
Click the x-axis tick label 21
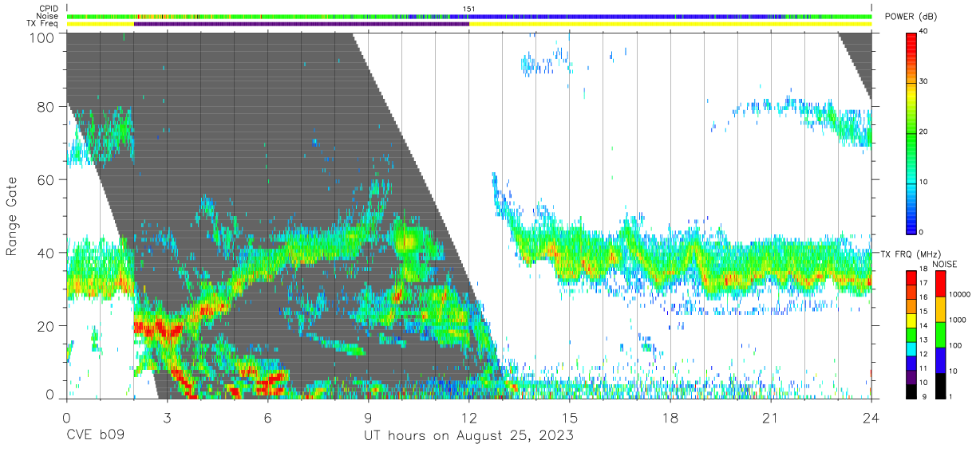[771, 418]
